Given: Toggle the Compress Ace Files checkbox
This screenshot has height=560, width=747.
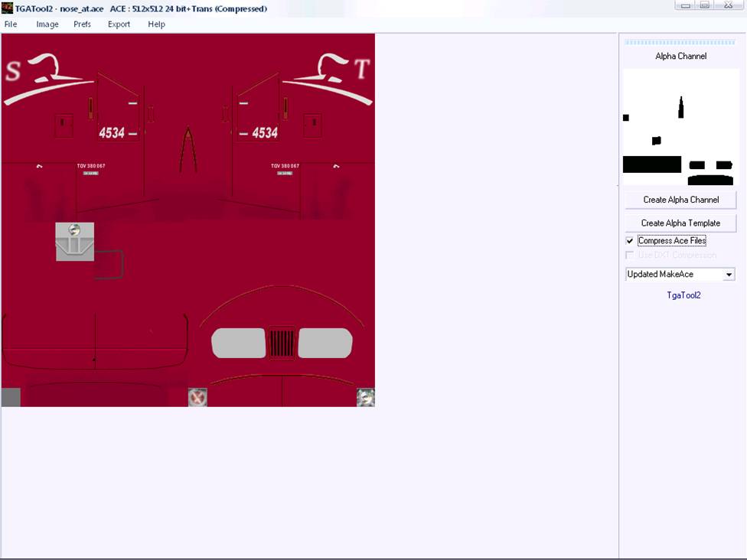Looking at the screenshot, I should pyautogui.click(x=630, y=241).
